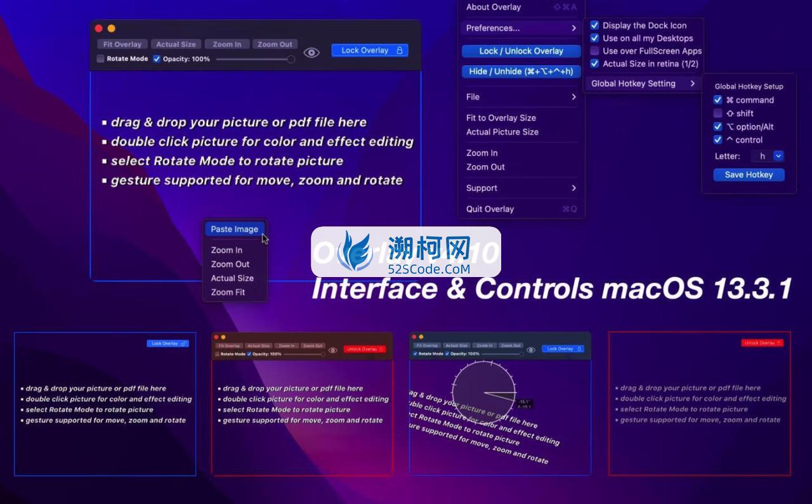Uncheck Rotate Mode in rotation-dial small window
Image resolution: width=812 pixels, height=504 pixels.
(416, 354)
